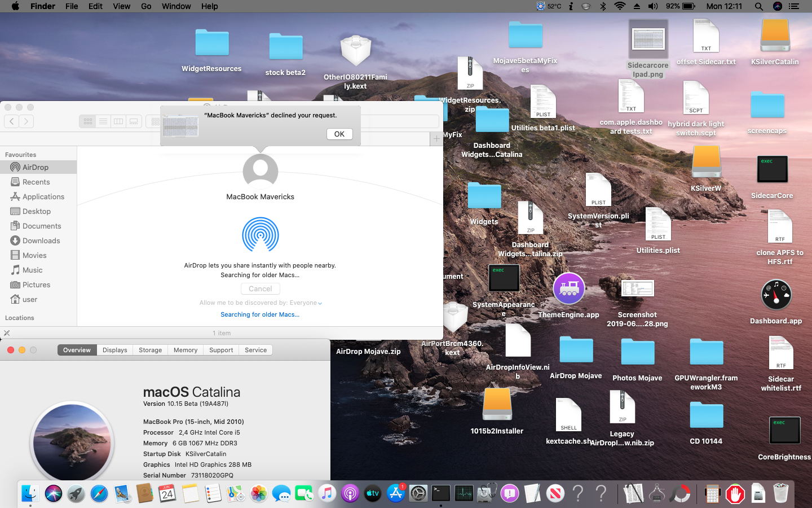Switch Finder to icon view
The height and width of the screenshot is (508, 812).
87,121
